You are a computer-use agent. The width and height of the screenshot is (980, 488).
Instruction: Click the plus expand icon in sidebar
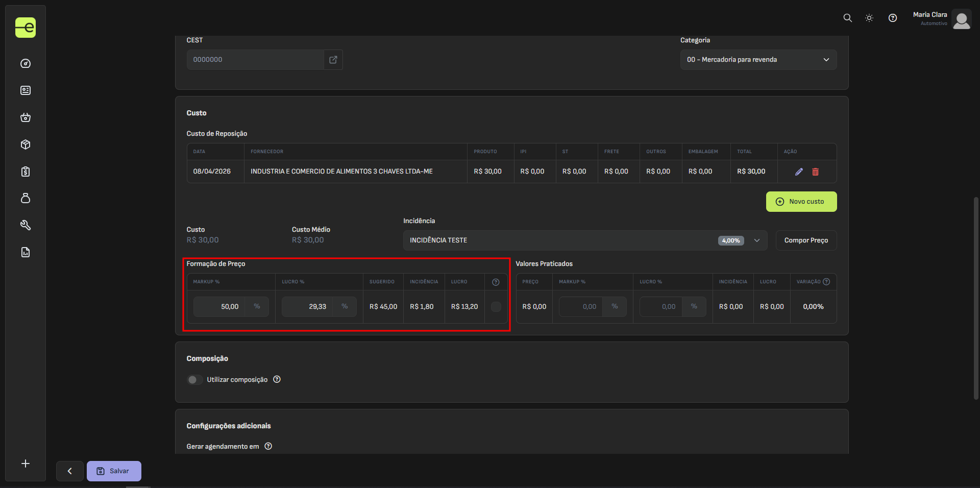pos(26,463)
